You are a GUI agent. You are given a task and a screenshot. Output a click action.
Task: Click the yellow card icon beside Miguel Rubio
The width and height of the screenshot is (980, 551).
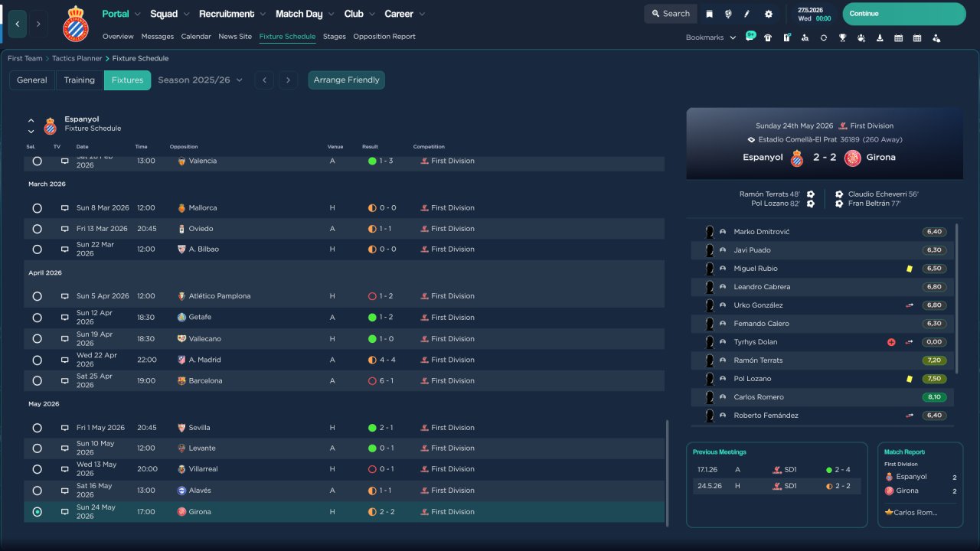click(x=909, y=269)
